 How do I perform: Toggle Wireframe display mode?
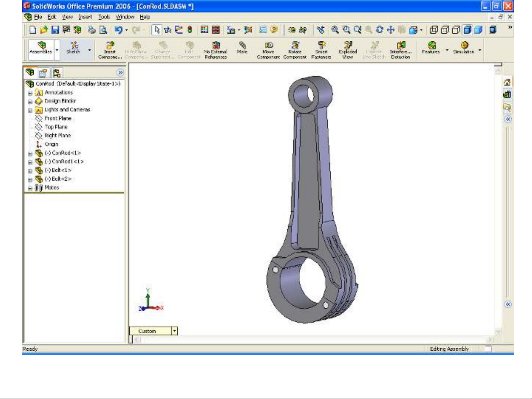tap(434, 30)
